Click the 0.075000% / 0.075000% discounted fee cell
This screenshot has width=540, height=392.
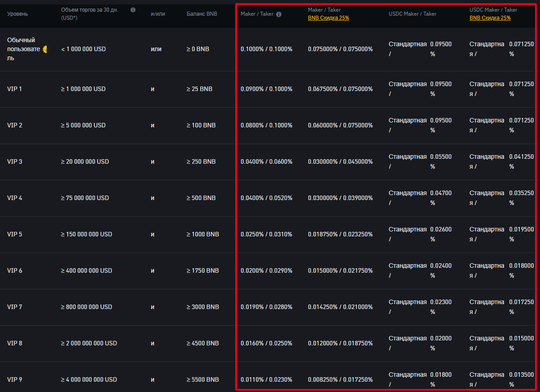pos(340,49)
